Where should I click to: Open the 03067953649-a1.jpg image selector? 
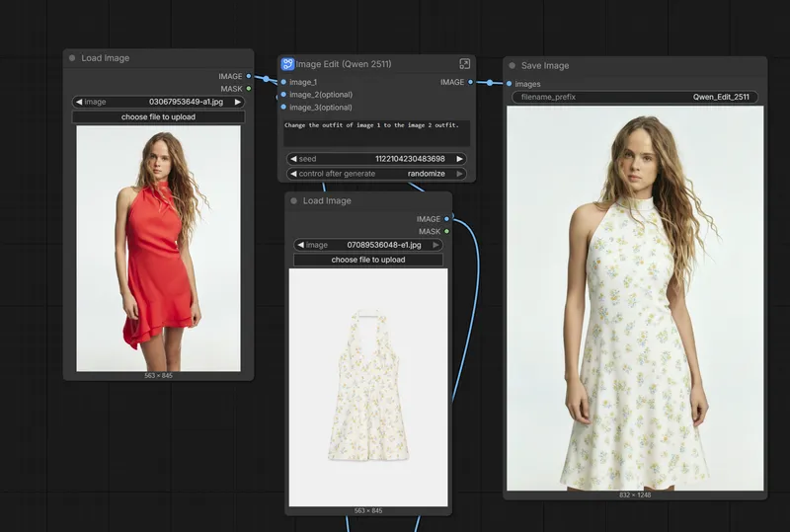coord(158,102)
